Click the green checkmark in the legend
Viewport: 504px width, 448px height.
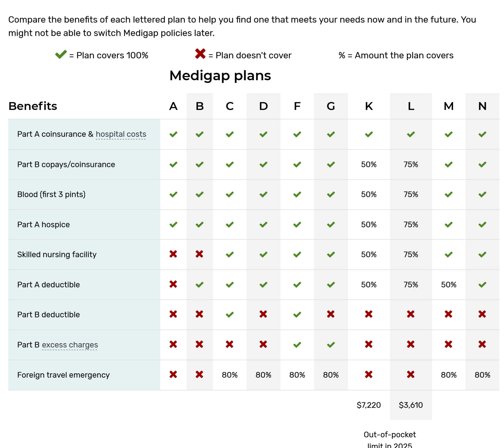[61, 54]
